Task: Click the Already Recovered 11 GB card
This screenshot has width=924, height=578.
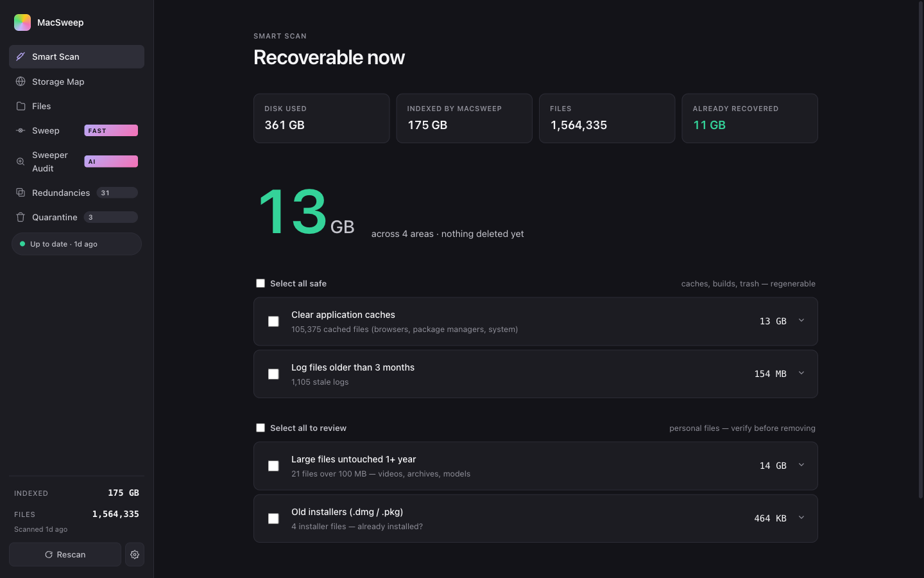Action: (x=749, y=118)
